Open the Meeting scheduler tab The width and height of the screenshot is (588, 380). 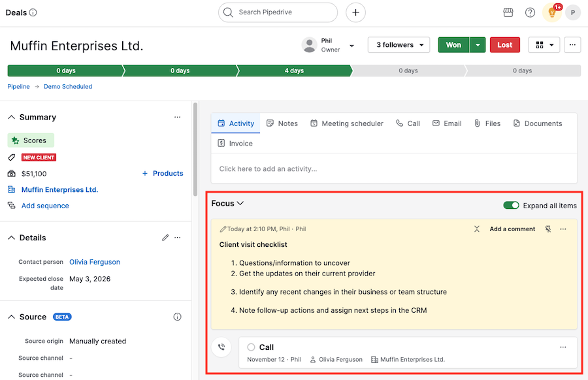point(346,123)
